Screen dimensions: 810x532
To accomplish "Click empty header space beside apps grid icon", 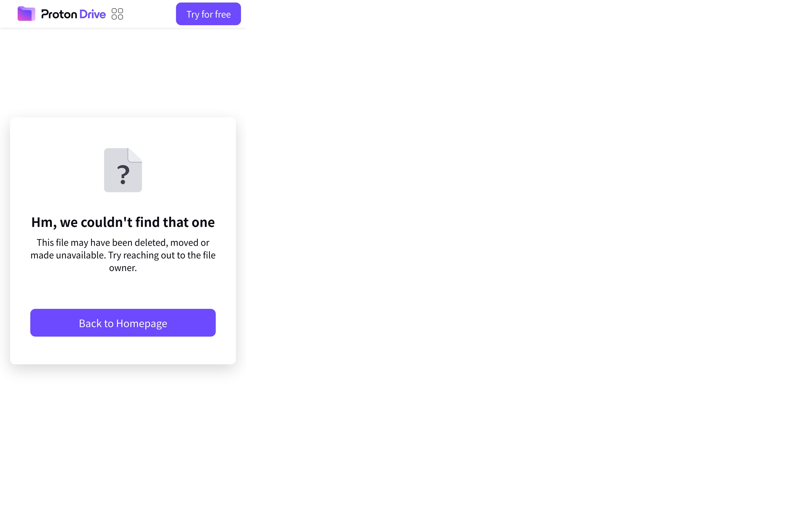I will coord(150,14).
